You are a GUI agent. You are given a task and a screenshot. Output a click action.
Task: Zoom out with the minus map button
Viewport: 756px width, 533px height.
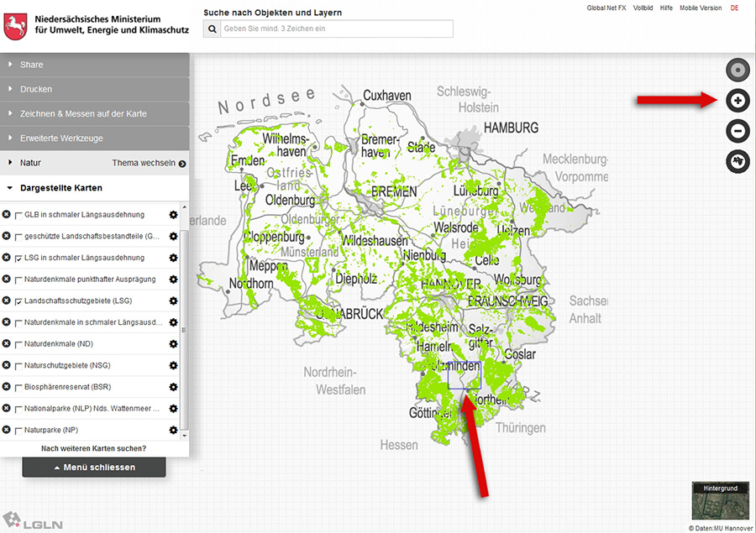coord(737,131)
